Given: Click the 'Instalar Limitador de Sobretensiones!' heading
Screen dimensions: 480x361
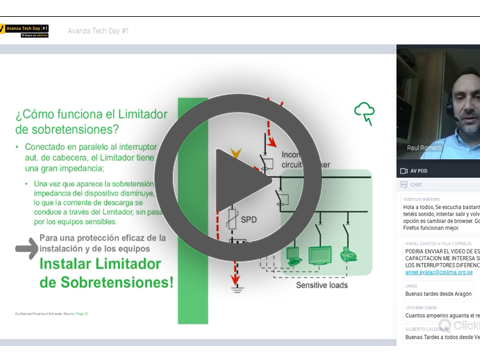Looking at the screenshot, I should [x=106, y=273].
